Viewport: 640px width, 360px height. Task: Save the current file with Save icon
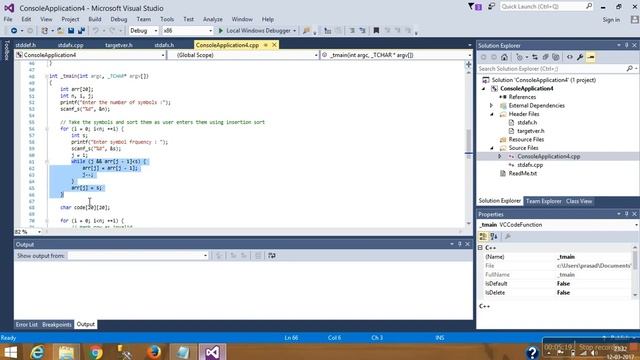click(x=71, y=31)
